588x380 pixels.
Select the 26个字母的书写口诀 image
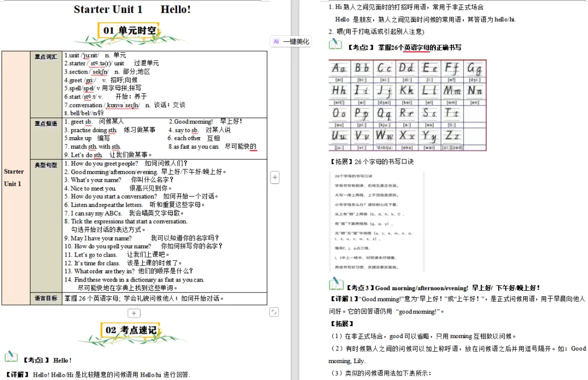377,222
